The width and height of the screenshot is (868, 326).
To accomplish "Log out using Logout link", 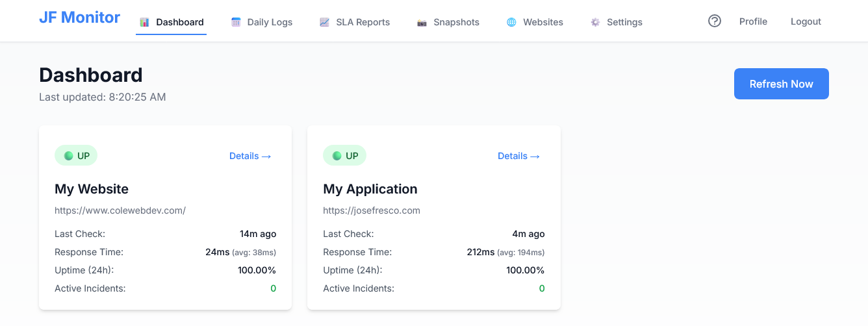I will 806,21.
